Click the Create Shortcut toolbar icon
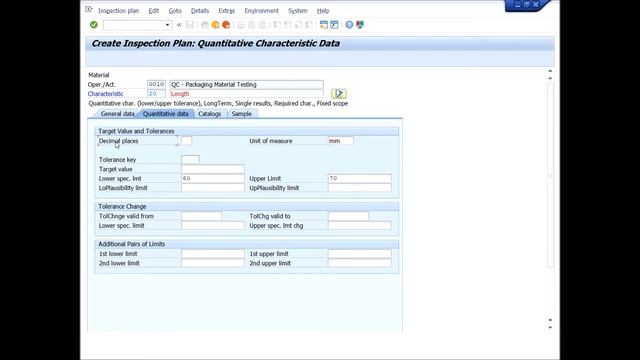640x360 pixels. pos(334,25)
